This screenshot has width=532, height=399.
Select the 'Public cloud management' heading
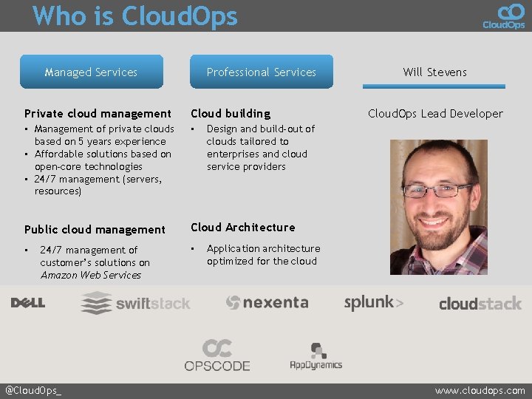pyautogui.click(x=95, y=230)
